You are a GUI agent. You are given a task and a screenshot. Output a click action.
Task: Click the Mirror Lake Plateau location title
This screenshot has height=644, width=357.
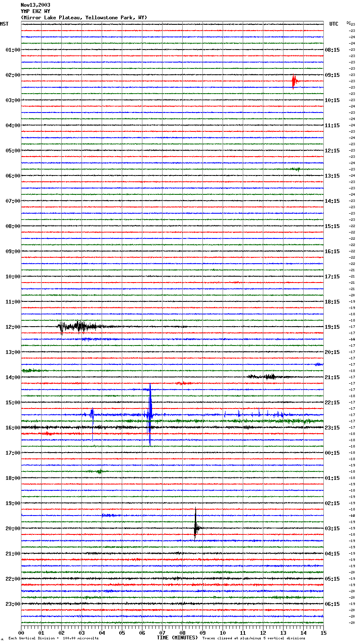[84, 18]
